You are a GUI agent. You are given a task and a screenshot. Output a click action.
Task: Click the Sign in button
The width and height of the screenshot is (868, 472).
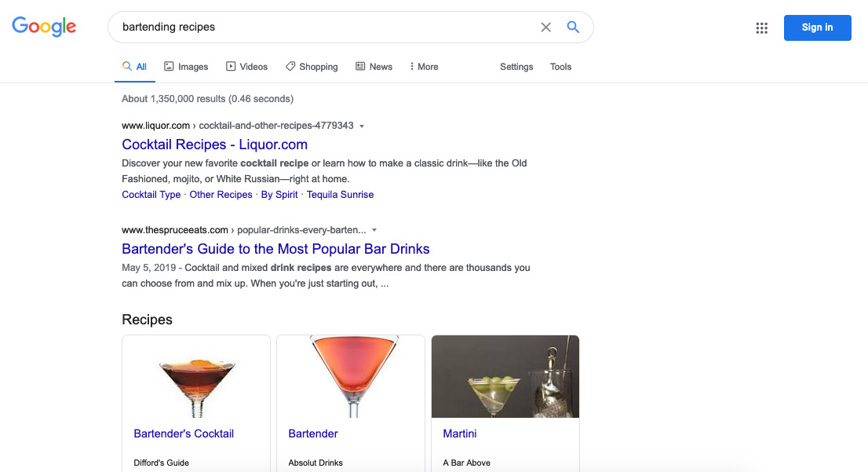click(x=817, y=27)
